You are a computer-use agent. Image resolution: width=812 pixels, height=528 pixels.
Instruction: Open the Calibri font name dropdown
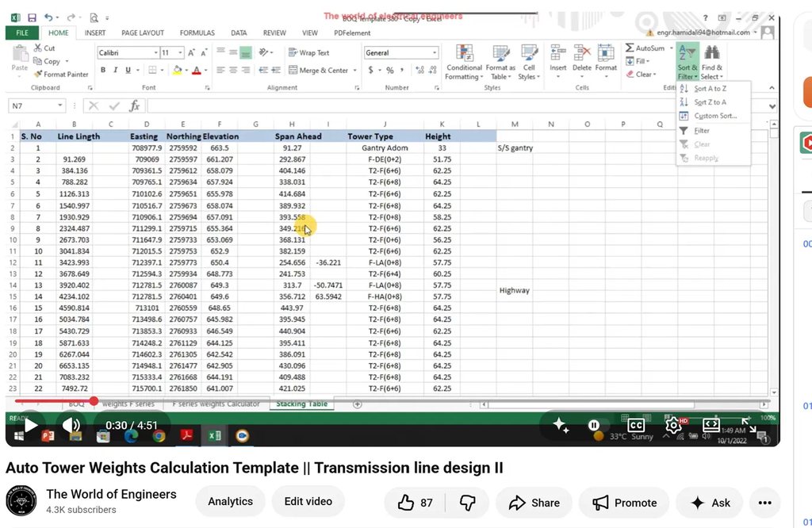[155, 53]
